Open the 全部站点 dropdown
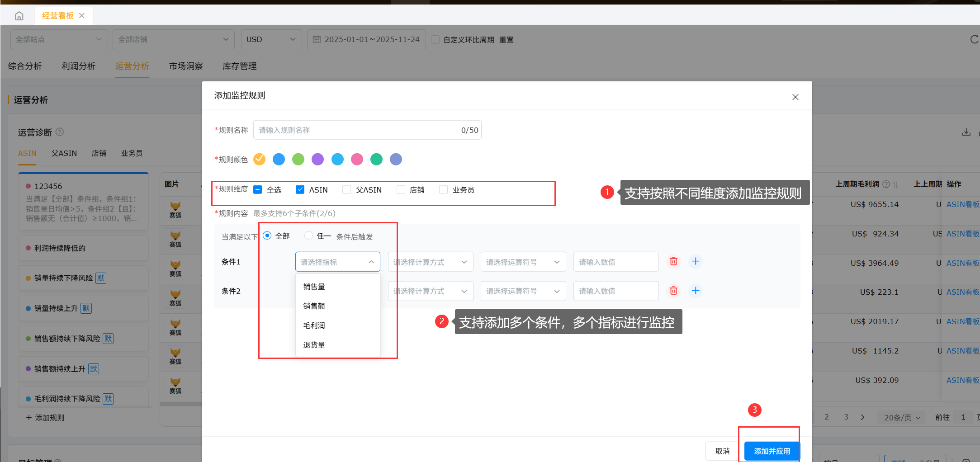The width and height of the screenshot is (980, 462). (59, 39)
